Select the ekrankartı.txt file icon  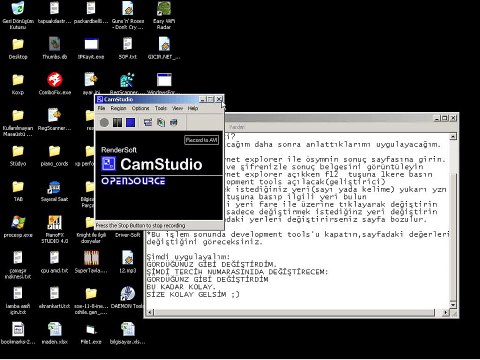click(x=54, y=294)
